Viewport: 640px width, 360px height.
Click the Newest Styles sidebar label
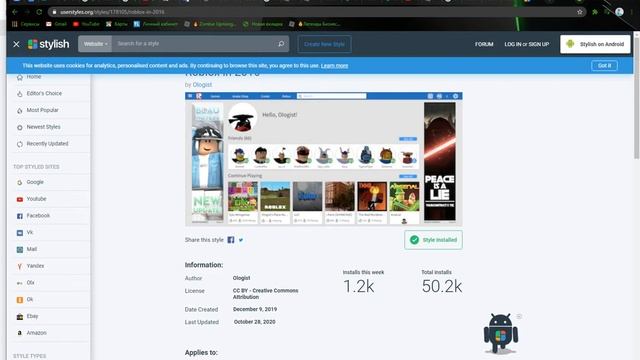[43, 127]
